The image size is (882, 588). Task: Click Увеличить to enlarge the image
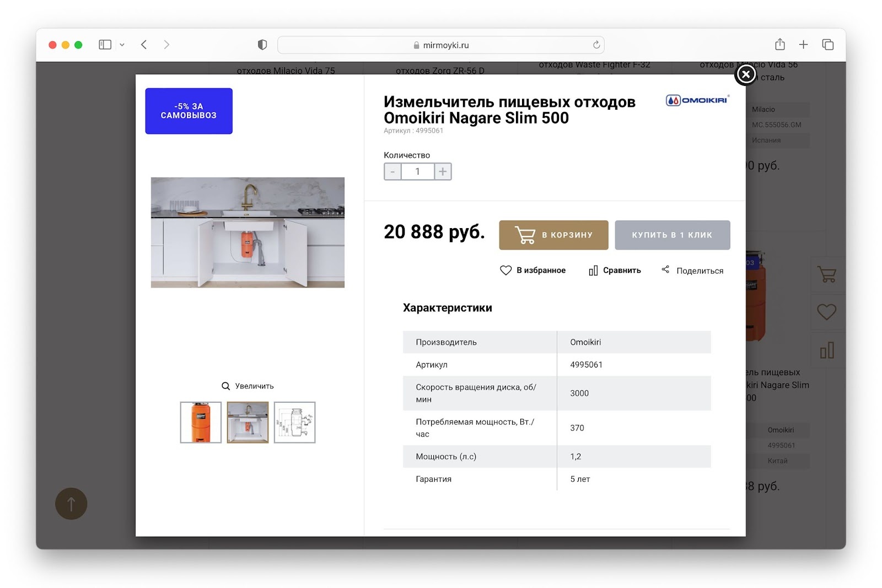[248, 386]
